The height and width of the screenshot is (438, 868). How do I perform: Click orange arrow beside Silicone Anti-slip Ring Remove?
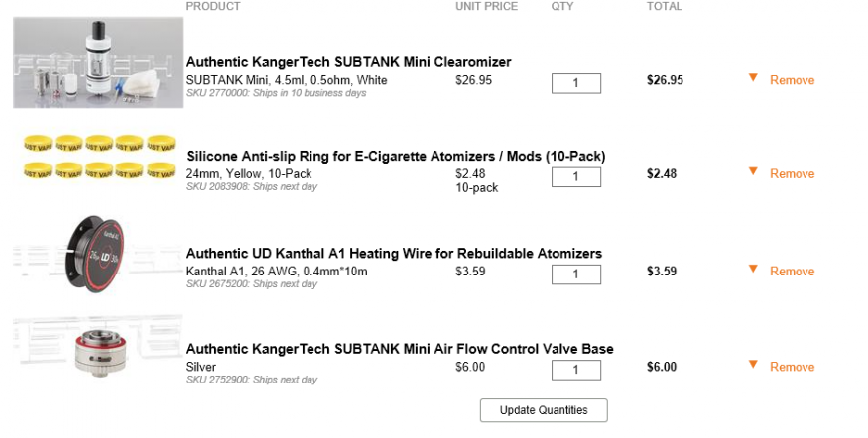pos(753,171)
